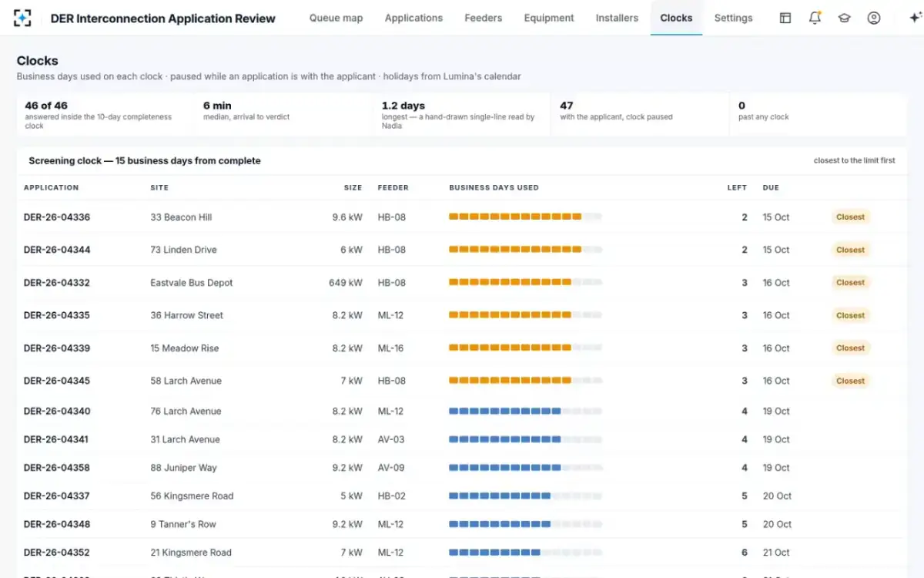Open the "46 of 46" completeness stat card
The height and width of the screenshot is (578, 924).
106,115
